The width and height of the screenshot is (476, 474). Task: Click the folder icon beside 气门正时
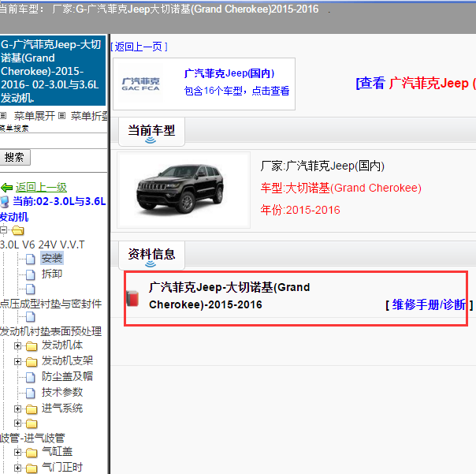(x=32, y=468)
